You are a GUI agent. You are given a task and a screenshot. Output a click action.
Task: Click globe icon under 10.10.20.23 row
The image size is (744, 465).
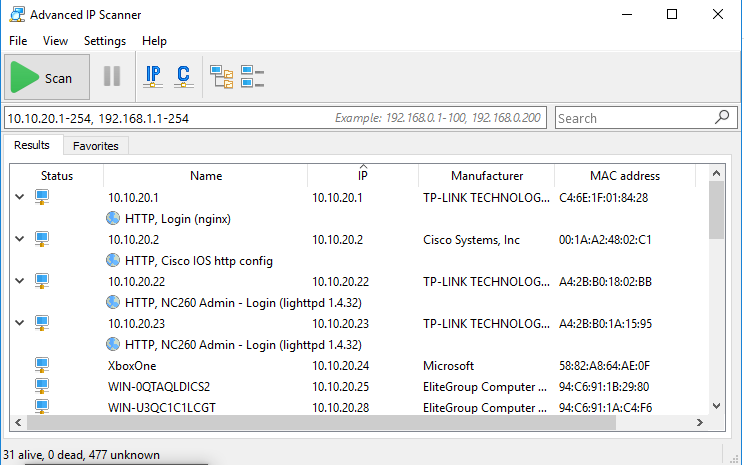113,344
